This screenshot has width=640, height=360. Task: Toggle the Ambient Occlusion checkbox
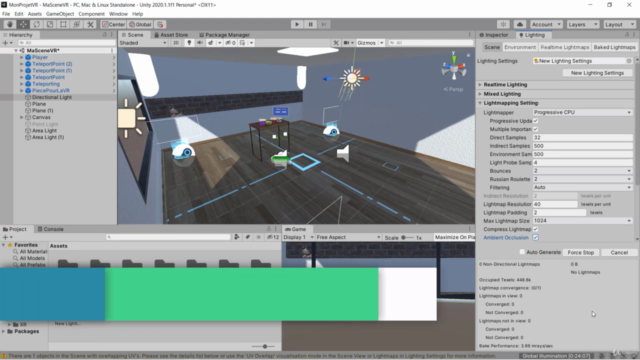pyautogui.click(x=536, y=238)
